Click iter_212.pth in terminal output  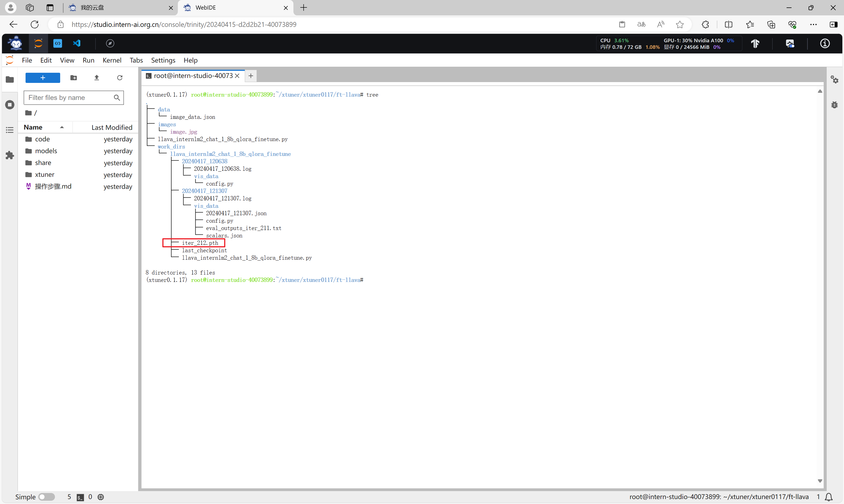pyautogui.click(x=200, y=243)
